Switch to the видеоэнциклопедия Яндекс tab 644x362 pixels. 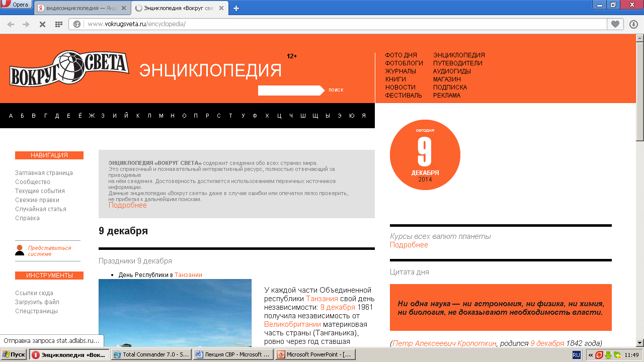[x=81, y=8]
